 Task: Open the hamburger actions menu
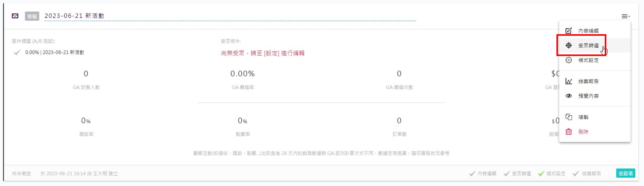[625, 16]
